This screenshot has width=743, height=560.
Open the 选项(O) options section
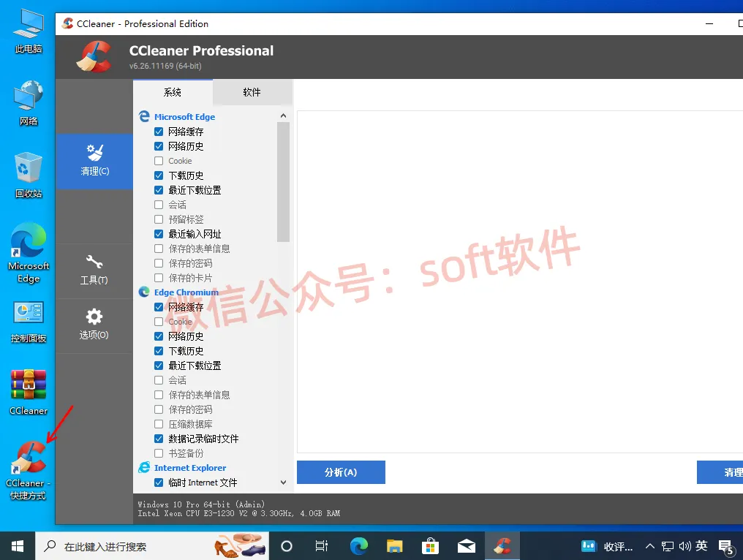coord(94,325)
